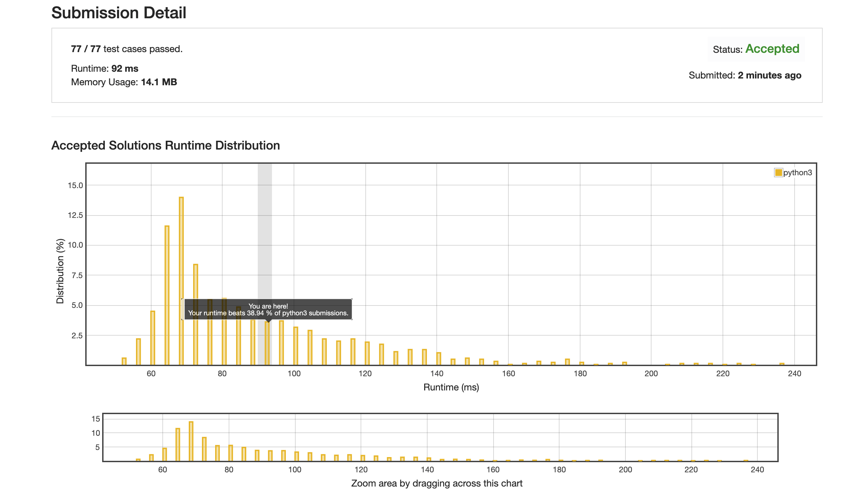The height and width of the screenshot is (496, 868).
Task: Click the overview chart bar at 140 ms
Action: tap(429, 459)
